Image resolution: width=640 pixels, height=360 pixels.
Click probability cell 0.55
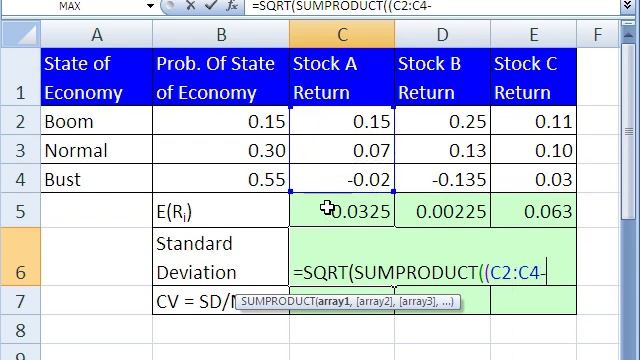click(x=221, y=179)
